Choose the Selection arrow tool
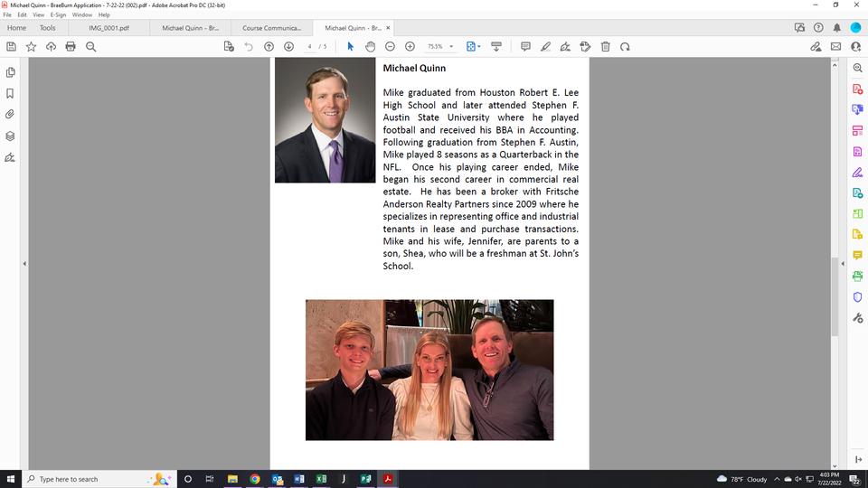The height and width of the screenshot is (488, 868). click(x=350, y=47)
